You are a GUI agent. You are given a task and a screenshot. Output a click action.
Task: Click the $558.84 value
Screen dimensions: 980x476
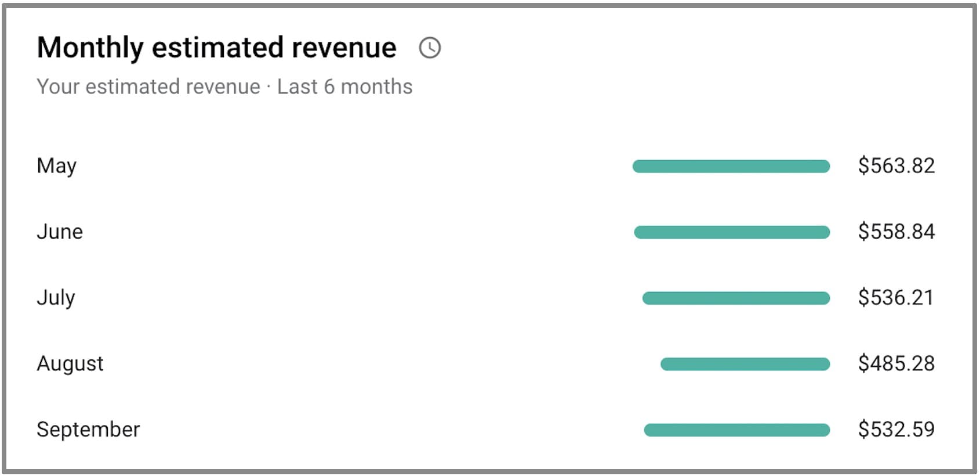896,232
